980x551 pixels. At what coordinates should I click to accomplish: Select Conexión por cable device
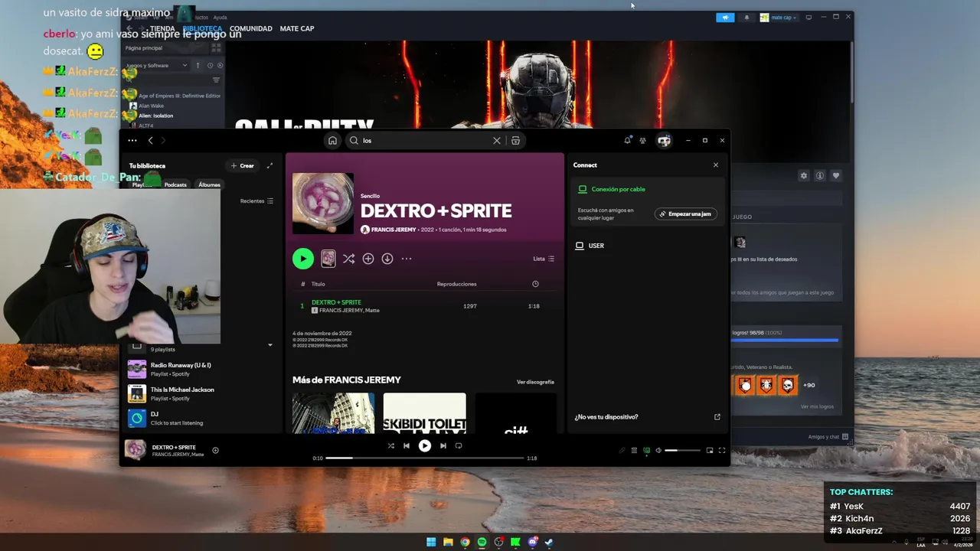618,189
